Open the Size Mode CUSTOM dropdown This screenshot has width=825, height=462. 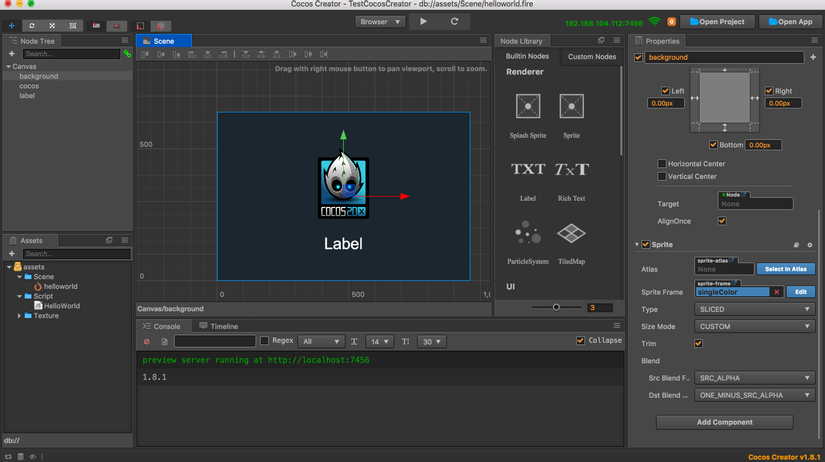pyautogui.click(x=754, y=326)
